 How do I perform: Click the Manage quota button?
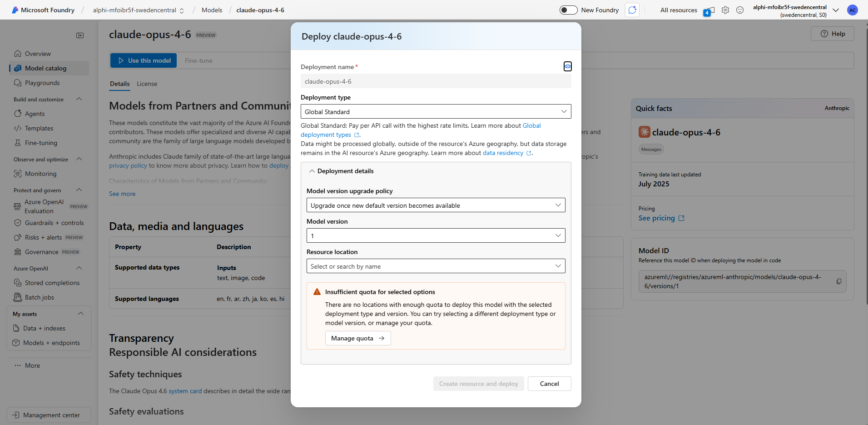(358, 338)
